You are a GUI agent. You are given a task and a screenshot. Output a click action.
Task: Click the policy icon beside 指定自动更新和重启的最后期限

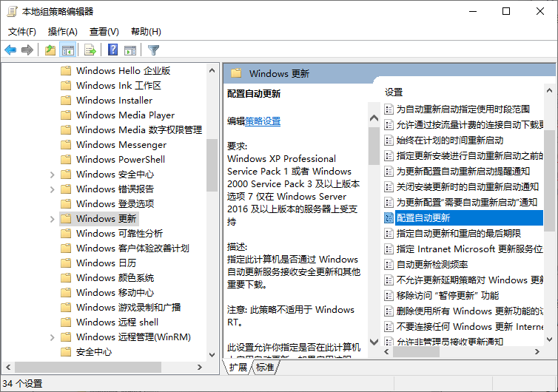pos(389,233)
